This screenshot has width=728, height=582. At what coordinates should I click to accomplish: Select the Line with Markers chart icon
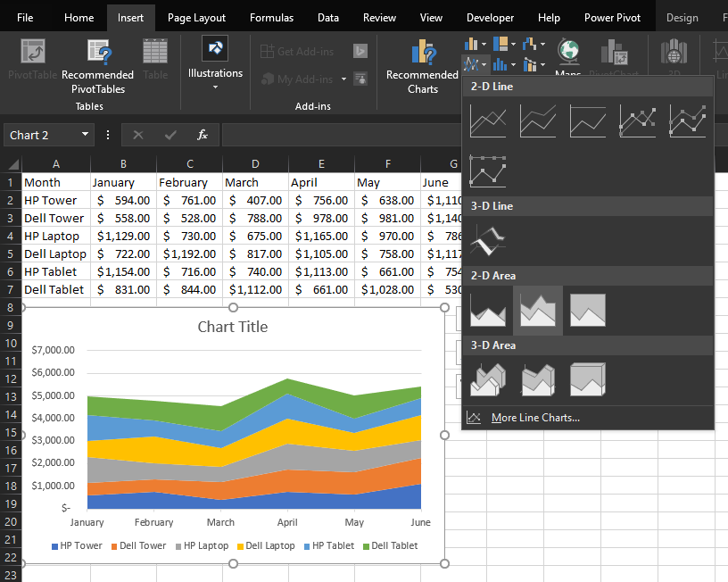(638, 121)
